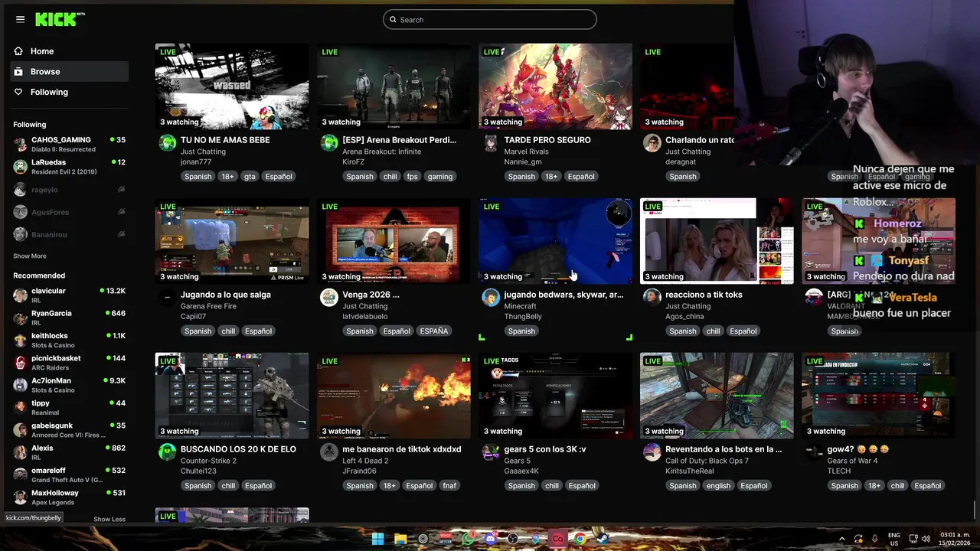Click KiritsuTheReal streamer avatar
This screenshot has height=551, width=980.
tap(652, 452)
